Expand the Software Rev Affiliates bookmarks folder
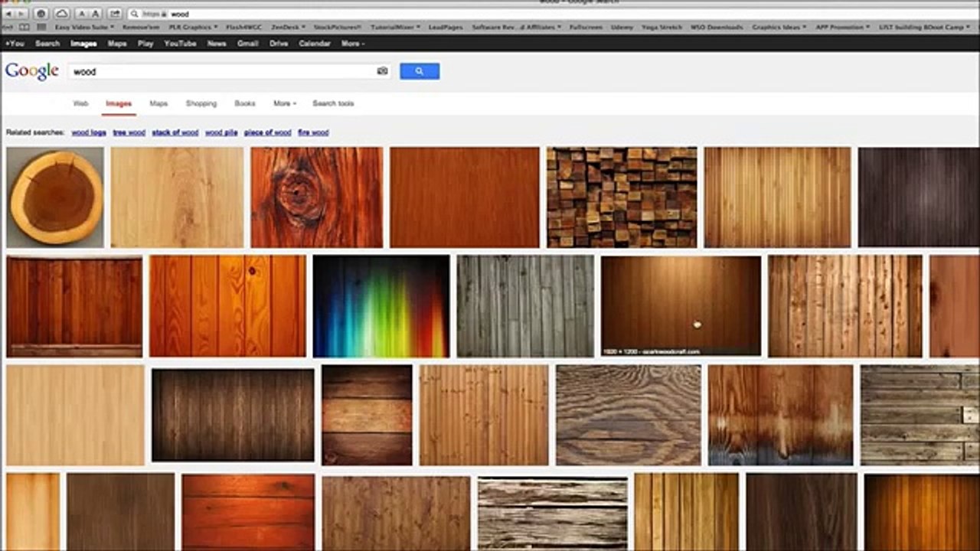 [x=515, y=27]
